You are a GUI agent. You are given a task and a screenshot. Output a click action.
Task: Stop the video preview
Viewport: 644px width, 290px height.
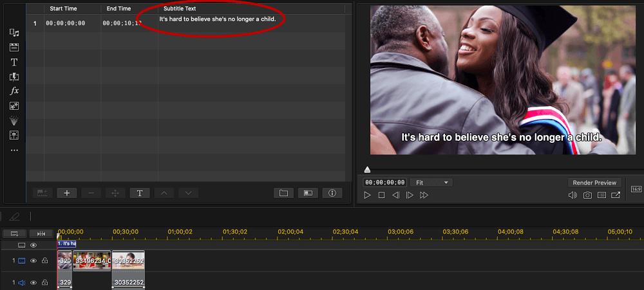coord(381,195)
